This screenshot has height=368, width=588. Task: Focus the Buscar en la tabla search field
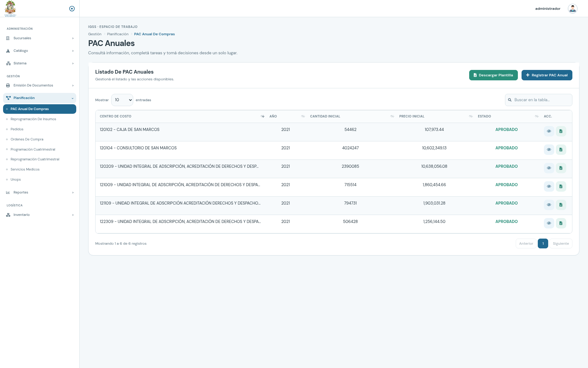[538, 100]
